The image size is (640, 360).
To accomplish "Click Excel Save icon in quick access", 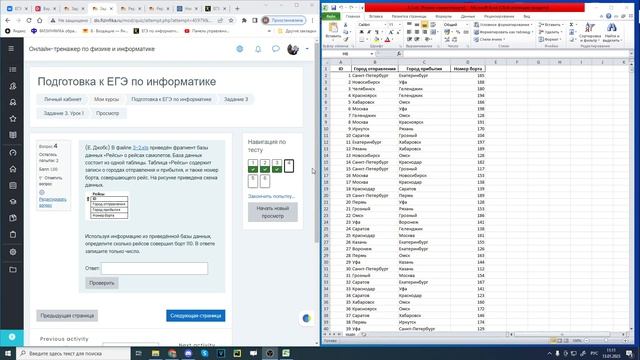I will (x=333, y=8).
